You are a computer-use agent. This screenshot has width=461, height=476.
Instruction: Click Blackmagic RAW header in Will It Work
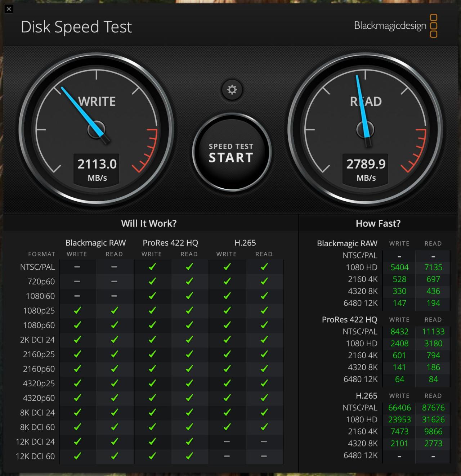pos(96,243)
